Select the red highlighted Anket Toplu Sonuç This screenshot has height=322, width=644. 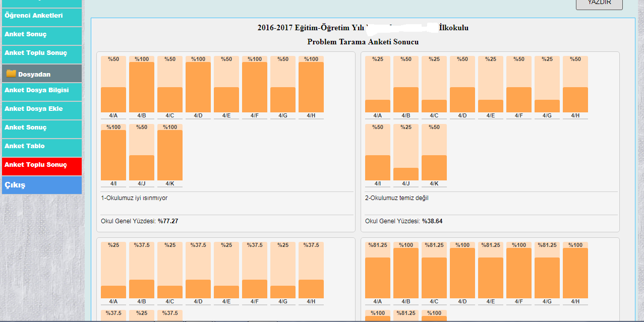click(36, 165)
